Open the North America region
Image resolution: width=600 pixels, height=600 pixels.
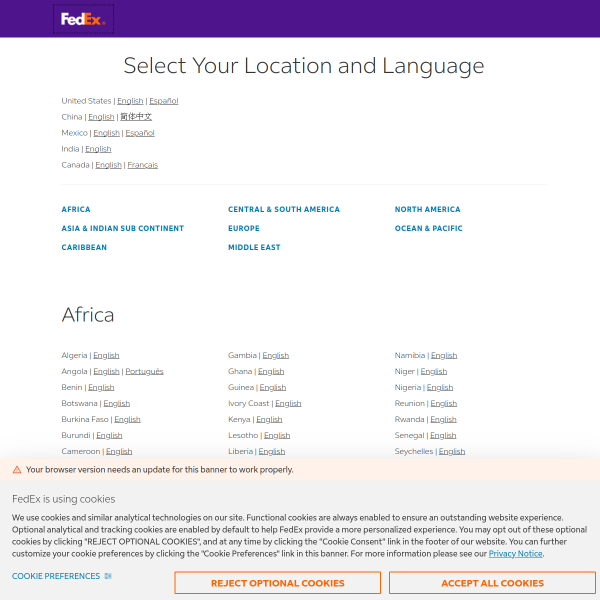point(428,209)
